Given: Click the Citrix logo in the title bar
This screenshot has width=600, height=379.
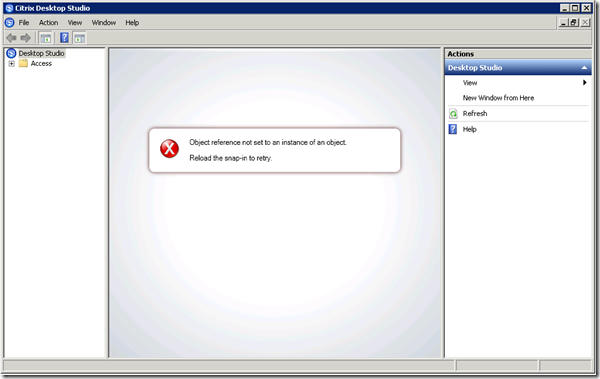Looking at the screenshot, I should pos(9,8).
